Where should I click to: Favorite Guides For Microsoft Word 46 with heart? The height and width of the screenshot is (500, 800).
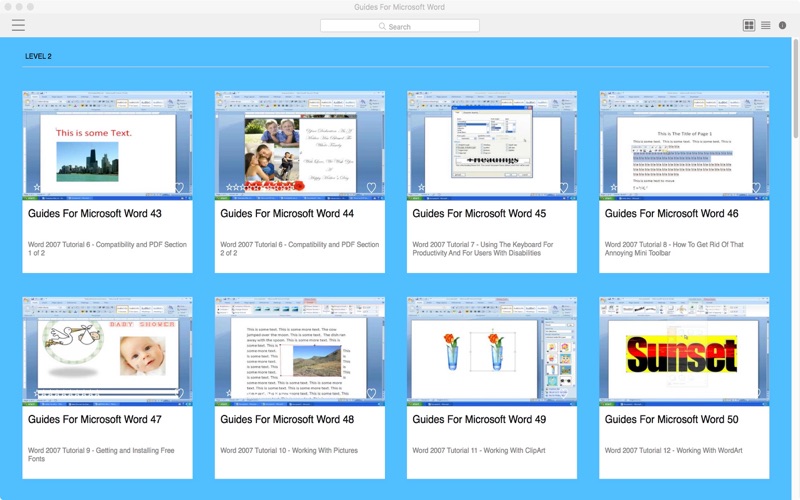[x=756, y=187]
